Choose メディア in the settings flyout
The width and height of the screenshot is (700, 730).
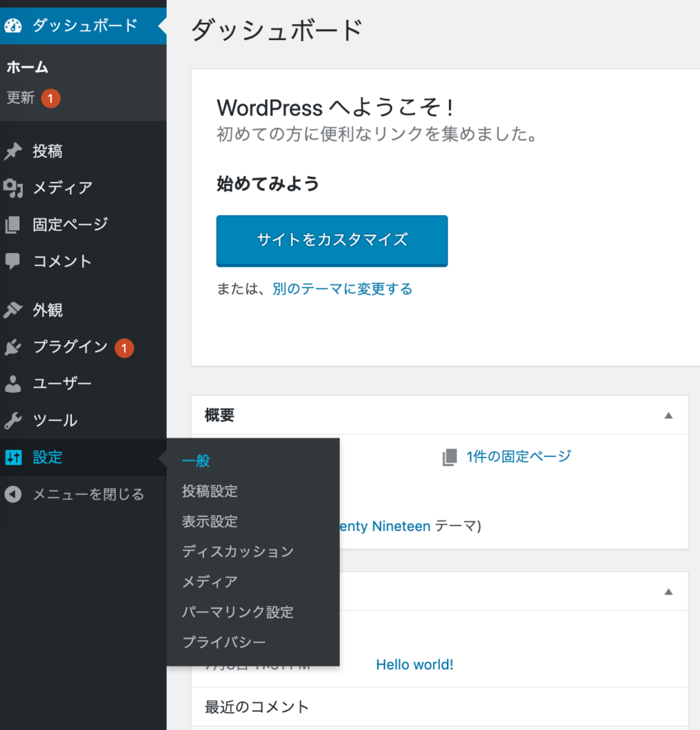pos(210,582)
